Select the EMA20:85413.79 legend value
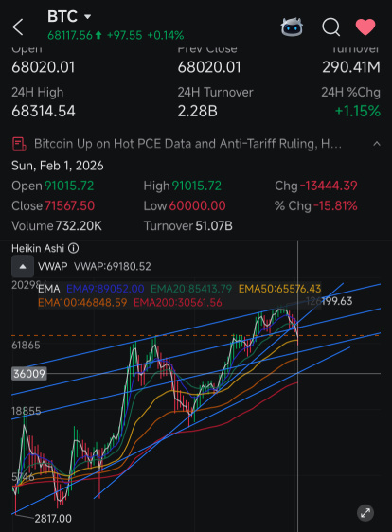Image resolution: width=392 pixels, height=532 pixels. [191, 289]
